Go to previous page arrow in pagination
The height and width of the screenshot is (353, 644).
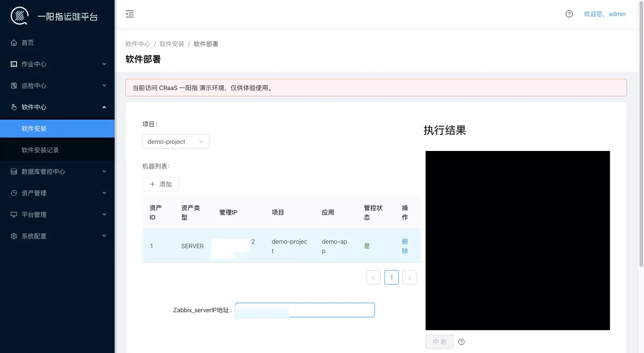[x=374, y=278]
